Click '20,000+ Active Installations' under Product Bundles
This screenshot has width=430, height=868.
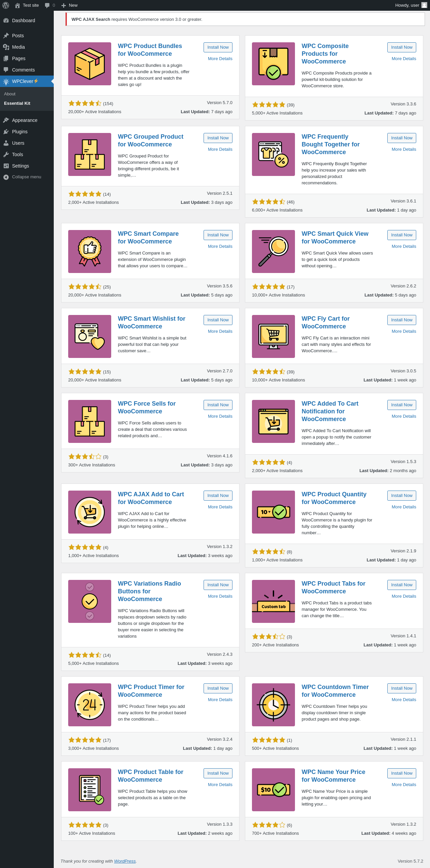[95, 112]
